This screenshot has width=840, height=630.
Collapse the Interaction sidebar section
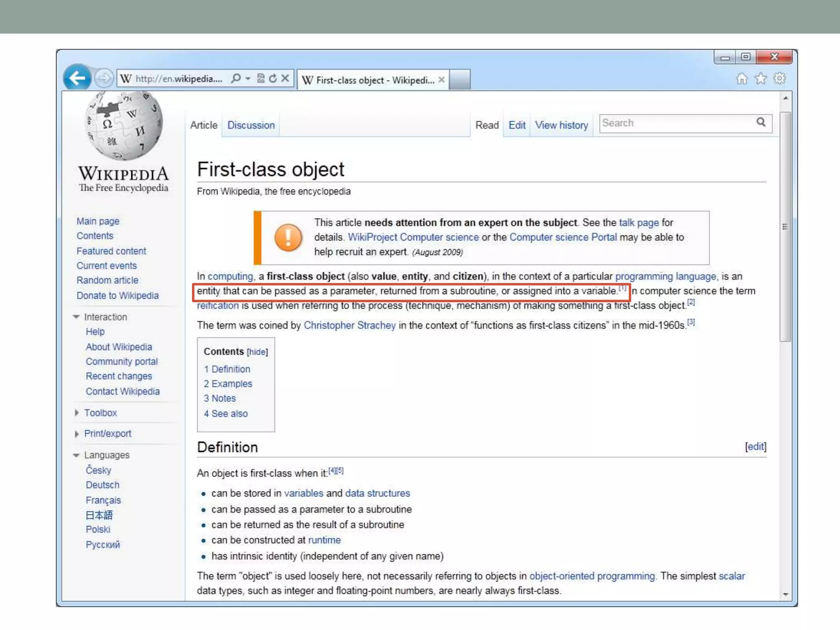[76, 317]
